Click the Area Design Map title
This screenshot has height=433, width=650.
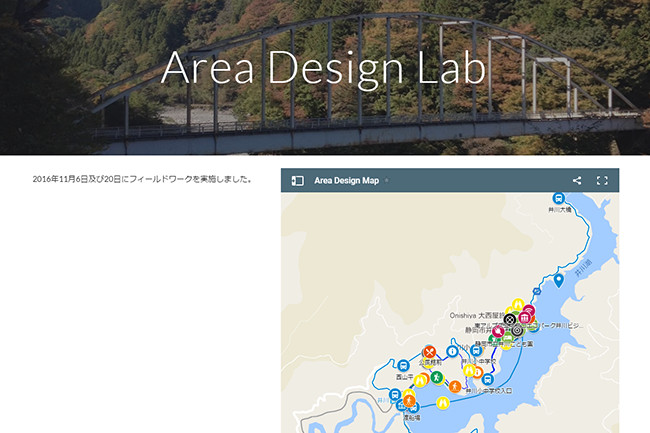tap(346, 181)
